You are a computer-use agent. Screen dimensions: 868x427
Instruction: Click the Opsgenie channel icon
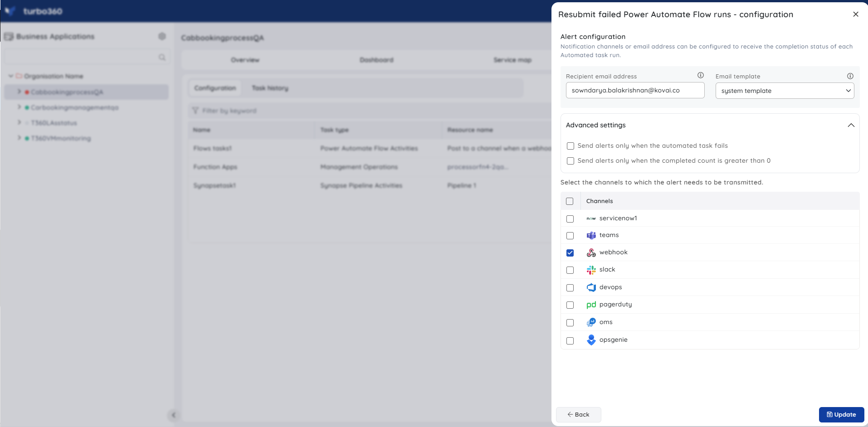591,340
